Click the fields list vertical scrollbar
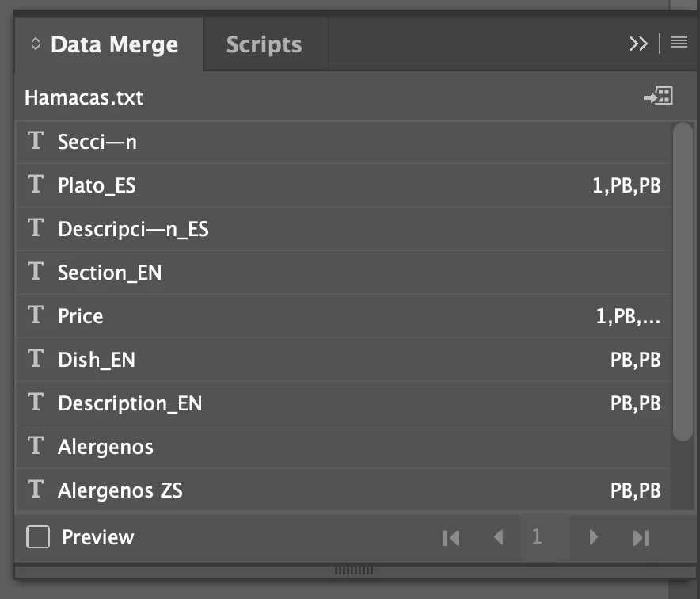The width and height of the screenshot is (700, 599). click(683, 282)
